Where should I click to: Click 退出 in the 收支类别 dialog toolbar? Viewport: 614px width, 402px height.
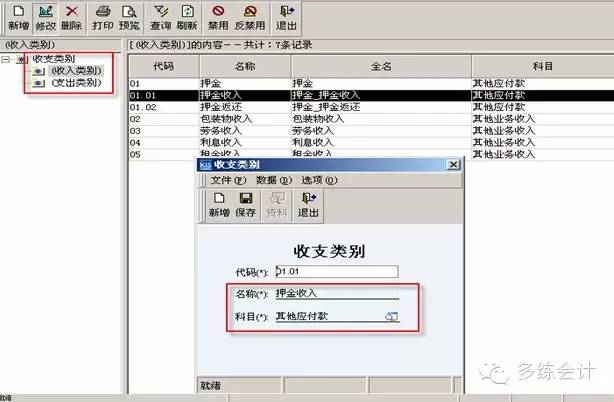click(x=308, y=205)
